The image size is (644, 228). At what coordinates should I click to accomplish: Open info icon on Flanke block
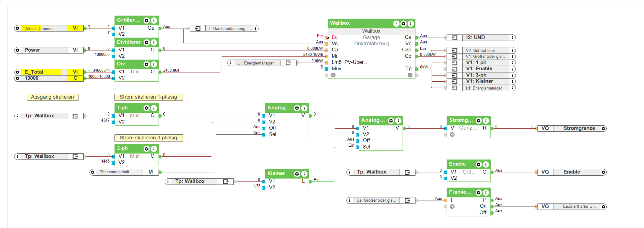coord(486,193)
